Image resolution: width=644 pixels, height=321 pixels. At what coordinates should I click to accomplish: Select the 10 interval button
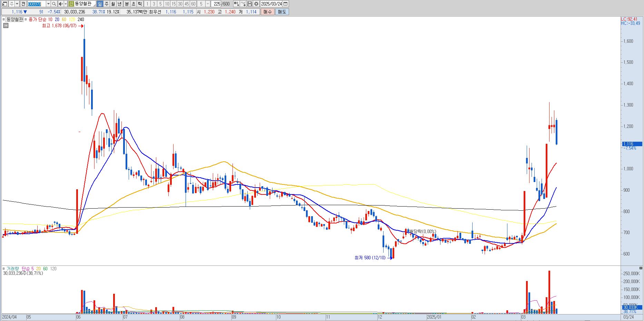click(167, 4)
